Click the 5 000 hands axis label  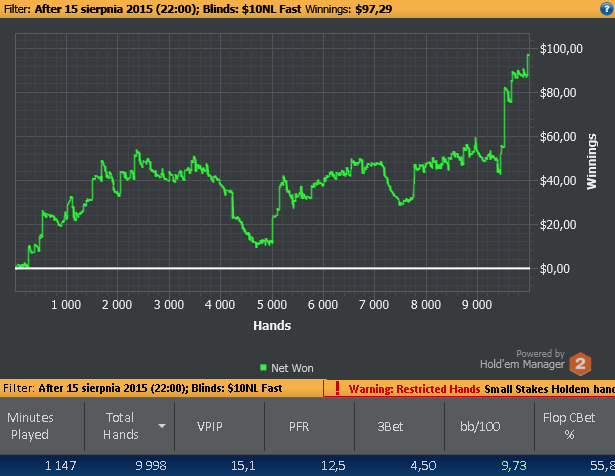[x=272, y=305]
